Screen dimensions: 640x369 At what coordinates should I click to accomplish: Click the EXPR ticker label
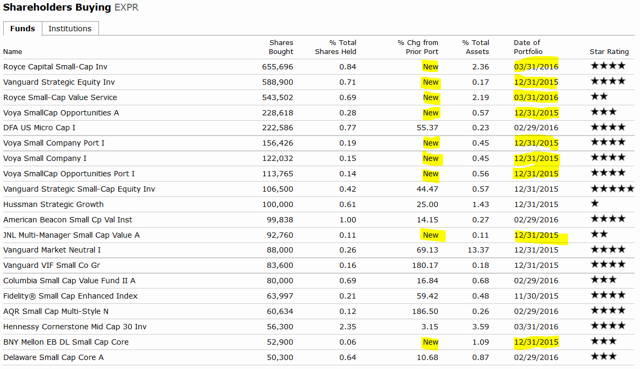click(x=126, y=7)
